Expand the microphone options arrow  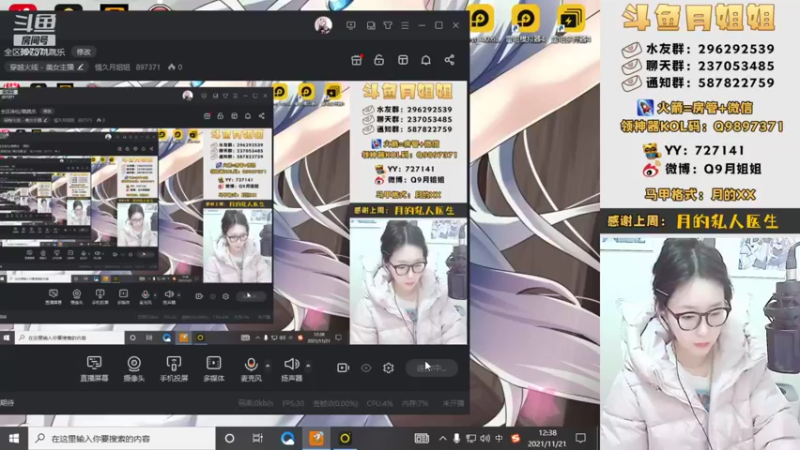click(267, 365)
